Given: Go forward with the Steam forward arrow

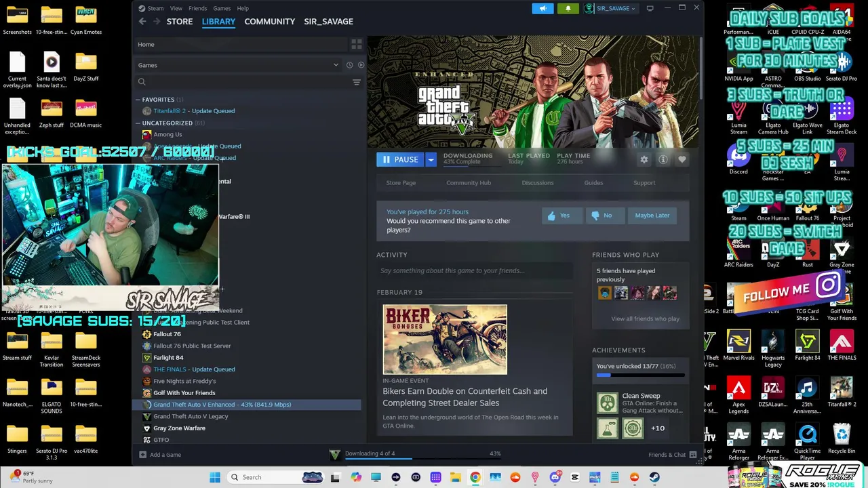Looking at the screenshot, I should pos(157,22).
